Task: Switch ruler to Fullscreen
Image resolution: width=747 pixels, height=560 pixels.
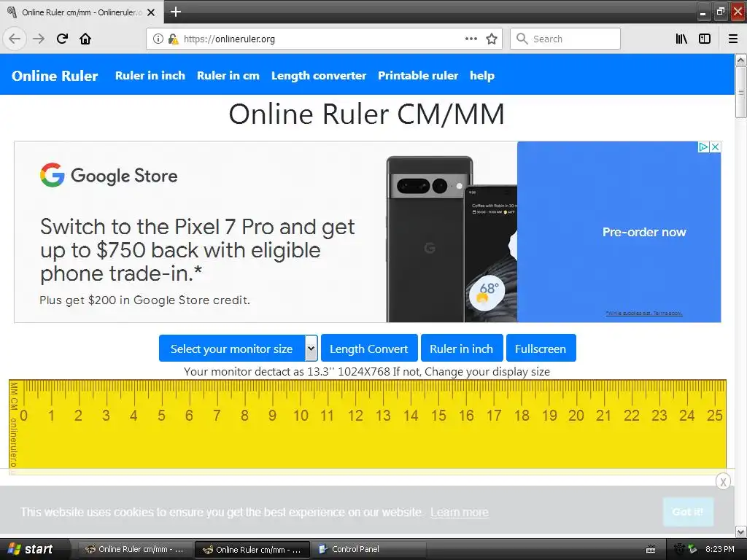Action: point(541,348)
